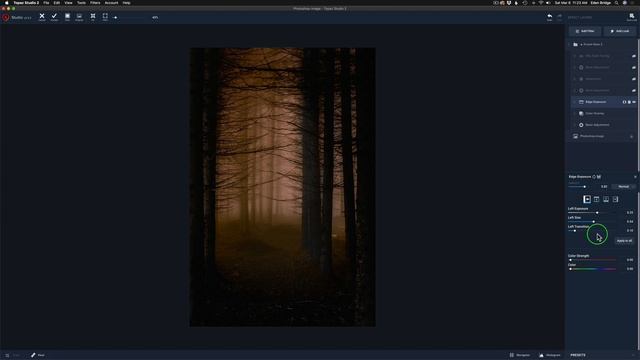Click the icon at top right above Add Look

631,16
